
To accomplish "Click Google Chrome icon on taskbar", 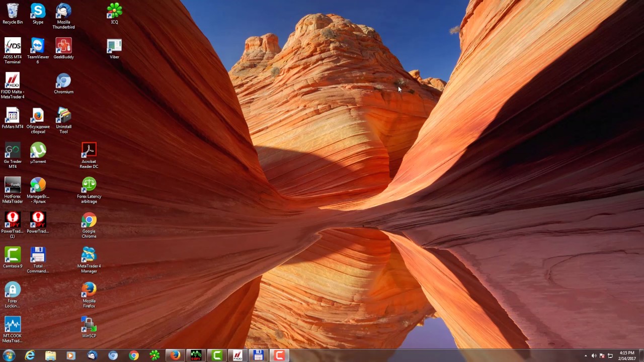I will tap(133, 355).
